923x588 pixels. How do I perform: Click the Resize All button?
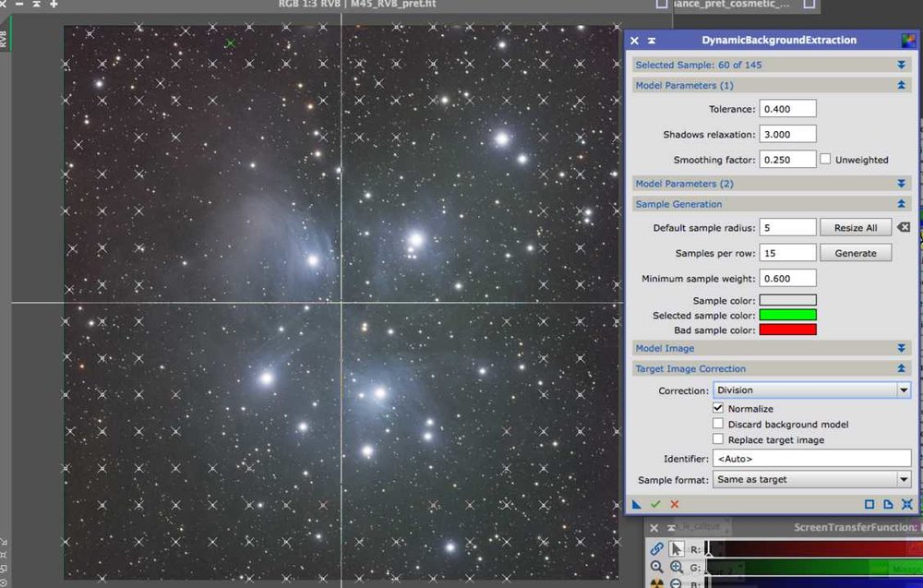point(856,228)
